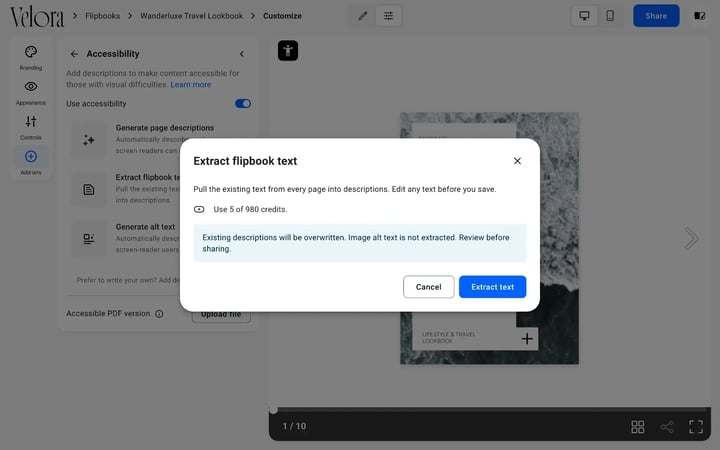Image resolution: width=720 pixels, height=450 pixels.
Task: Click the Extract flipbook text document icon
Action: click(x=89, y=189)
